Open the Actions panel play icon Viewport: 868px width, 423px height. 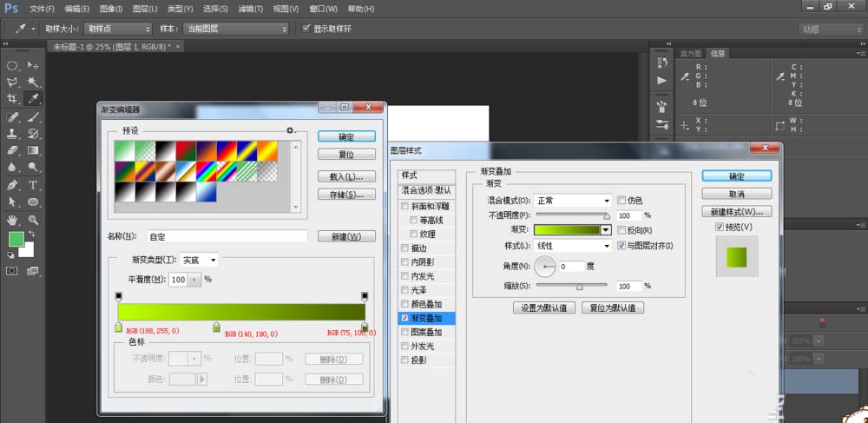[x=661, y=81]
